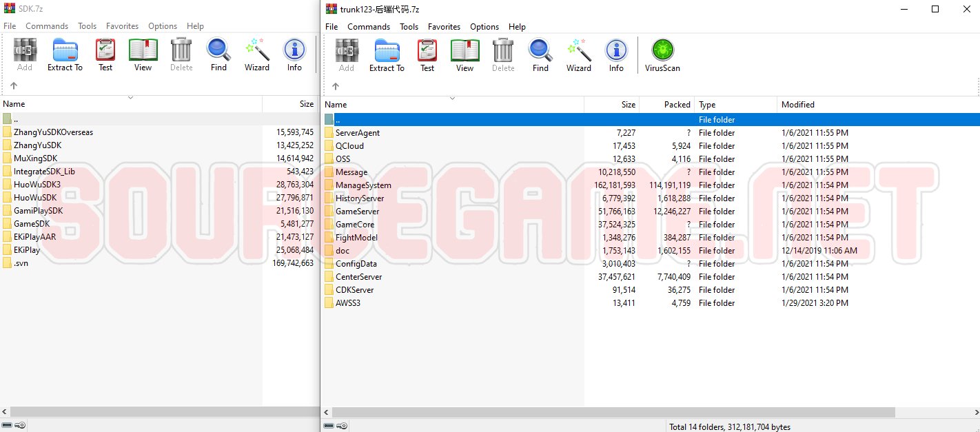Viewport: 980px width, 432px height.
Task: Click the Find icon in SDK.7z window
Action: click(x=218, y=55)
